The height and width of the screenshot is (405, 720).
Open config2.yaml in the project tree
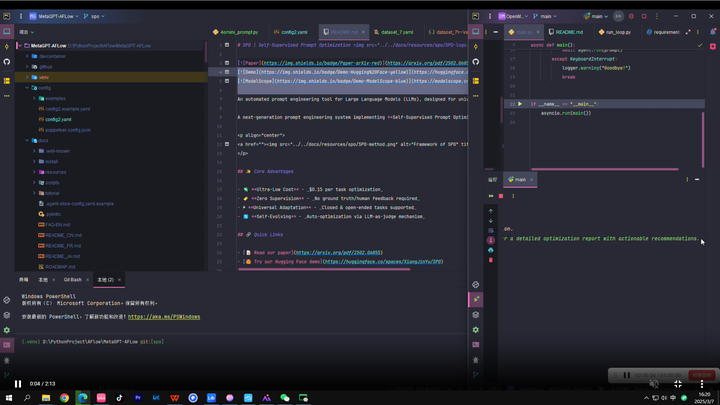(x=58, y=119)
